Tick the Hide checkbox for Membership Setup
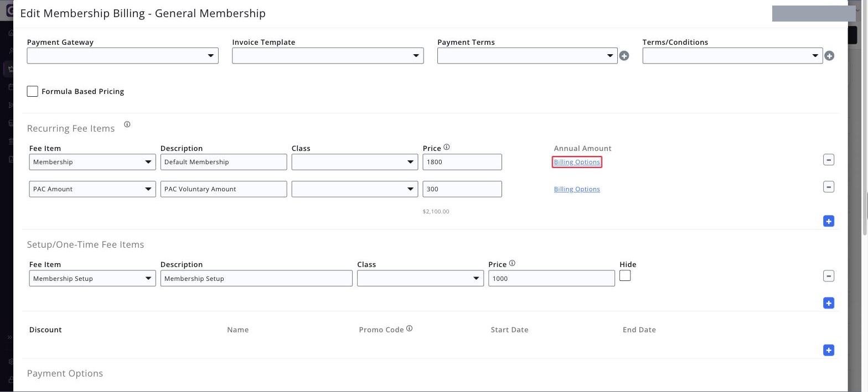The width and height of the screenshot is (868, 392). point(625,275)
